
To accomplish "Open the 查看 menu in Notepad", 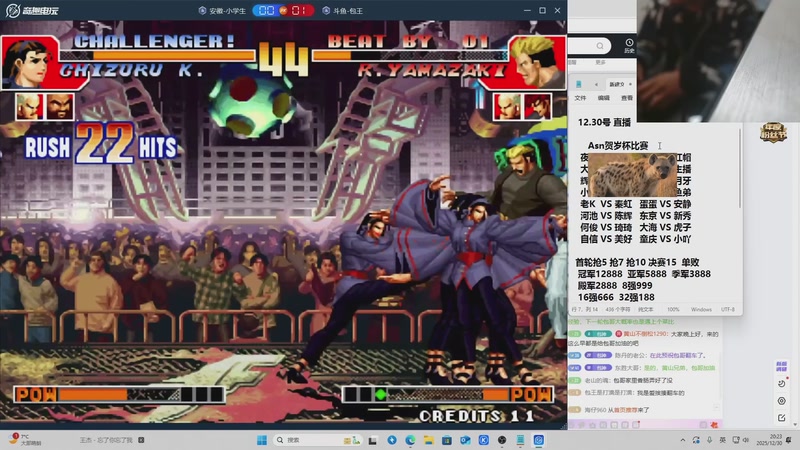I will point(627,98).
